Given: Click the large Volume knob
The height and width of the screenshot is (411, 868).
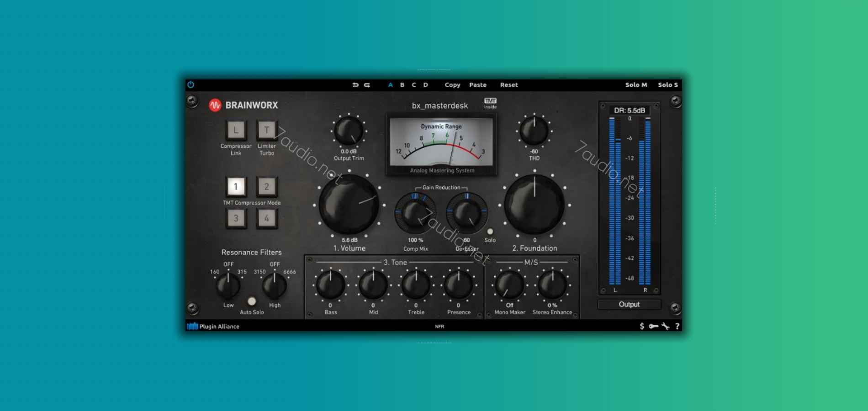Looking at the screenshot, I should 349,205.
